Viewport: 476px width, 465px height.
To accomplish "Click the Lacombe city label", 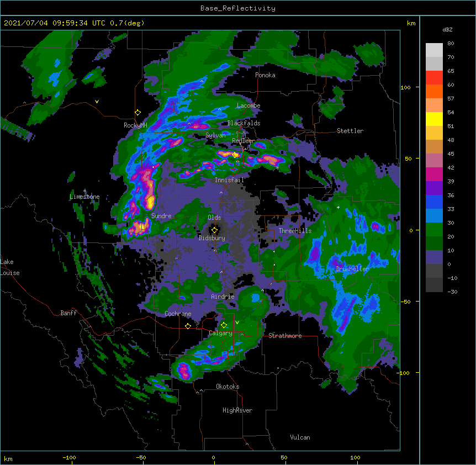I will pyautogui.click(x=248, y=105).
